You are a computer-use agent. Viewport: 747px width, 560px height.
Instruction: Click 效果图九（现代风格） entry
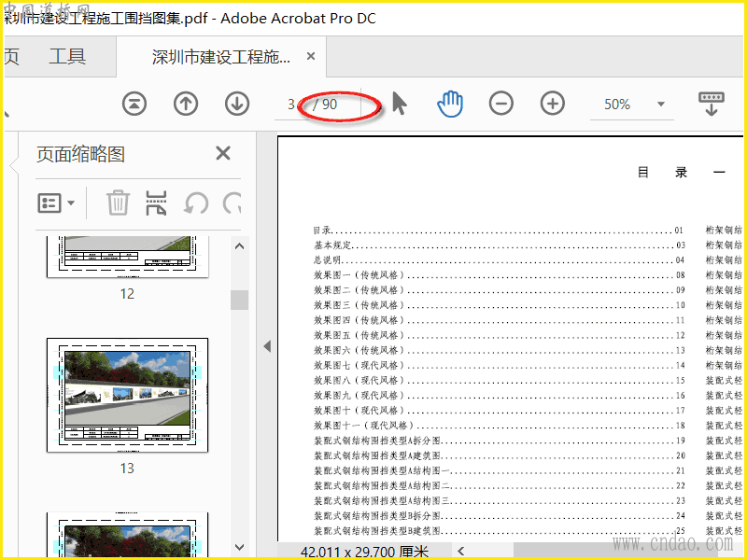click(499, 396)
